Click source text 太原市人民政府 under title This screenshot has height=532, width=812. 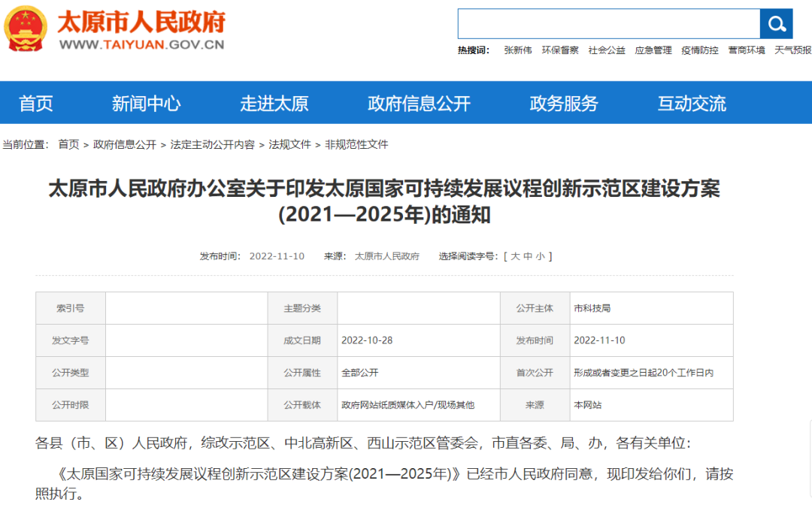pyautogui.click(x=387, y=256)
